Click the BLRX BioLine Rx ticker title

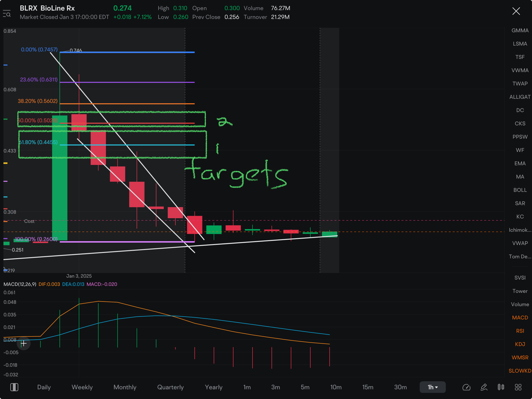tap(47, 8)
